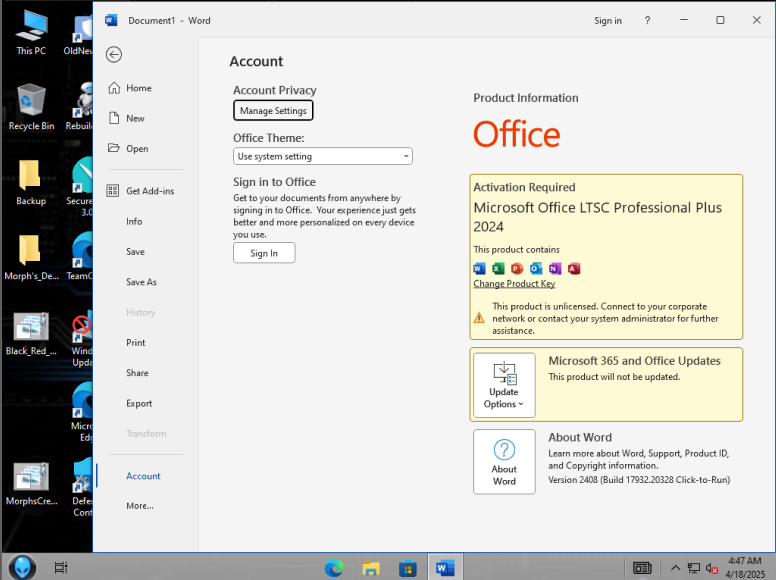Click the unlicensed warning triangle icon
The image size is (776, 580).
point(479,318)
